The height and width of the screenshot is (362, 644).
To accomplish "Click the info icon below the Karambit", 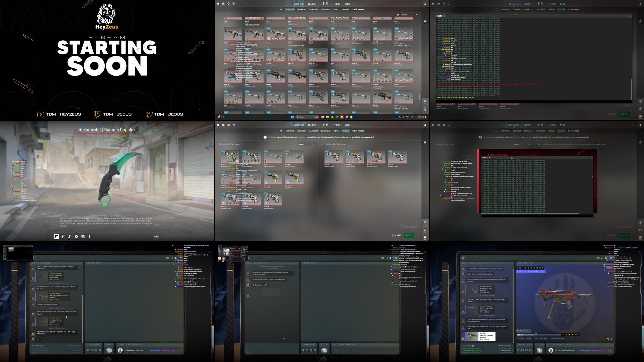I will pyautogui.click(x=76, y=236).
